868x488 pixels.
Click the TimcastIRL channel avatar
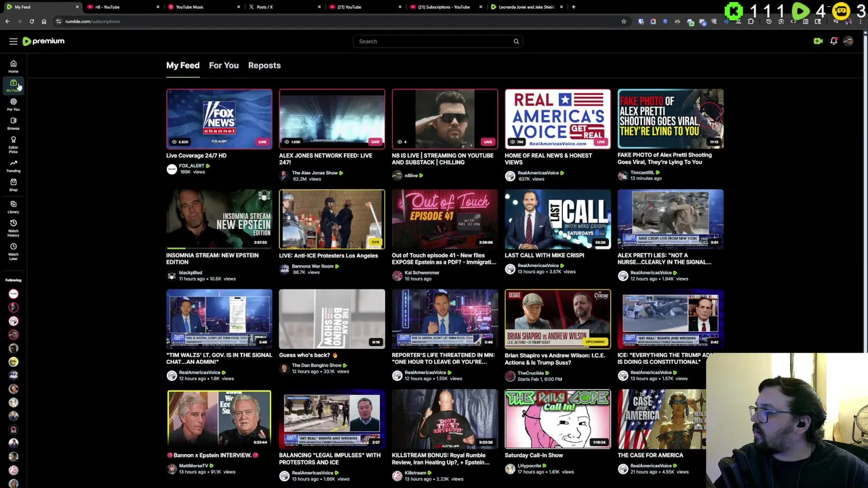[x=623, y=176]
